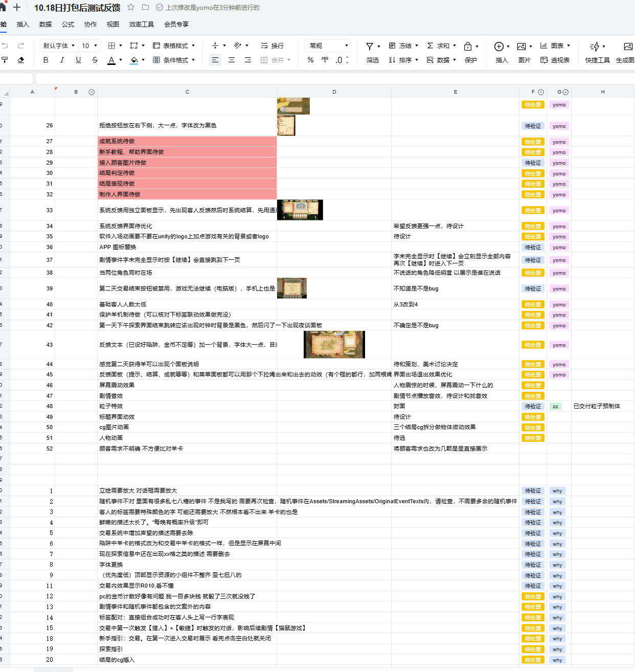Screen dimensions: 635x672
Task: Click the insert plus-circle icon
Action: (x=499, y=46)
